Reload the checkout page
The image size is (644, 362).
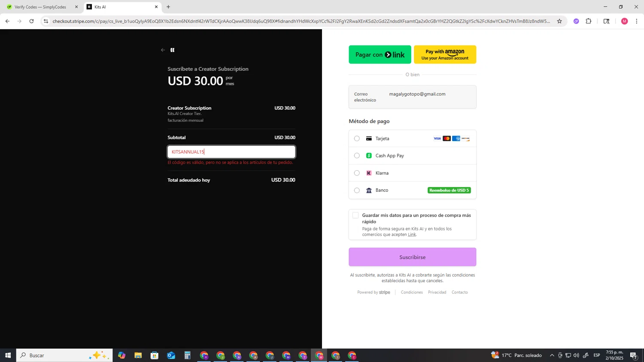click(x=31, y=21)
